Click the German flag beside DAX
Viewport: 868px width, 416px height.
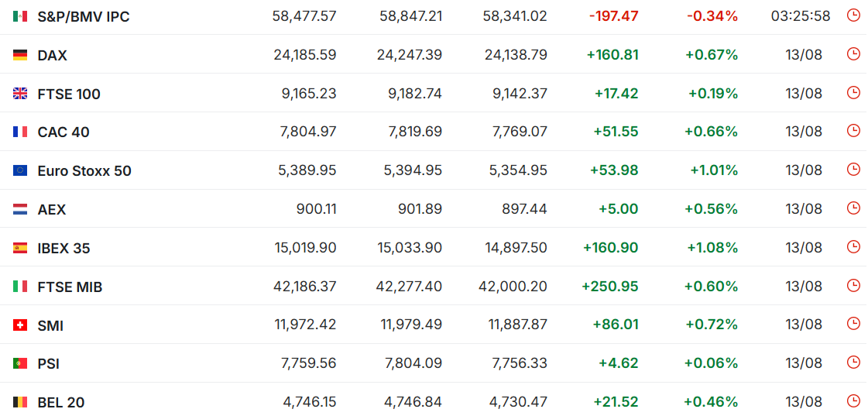tap(20, 55)
